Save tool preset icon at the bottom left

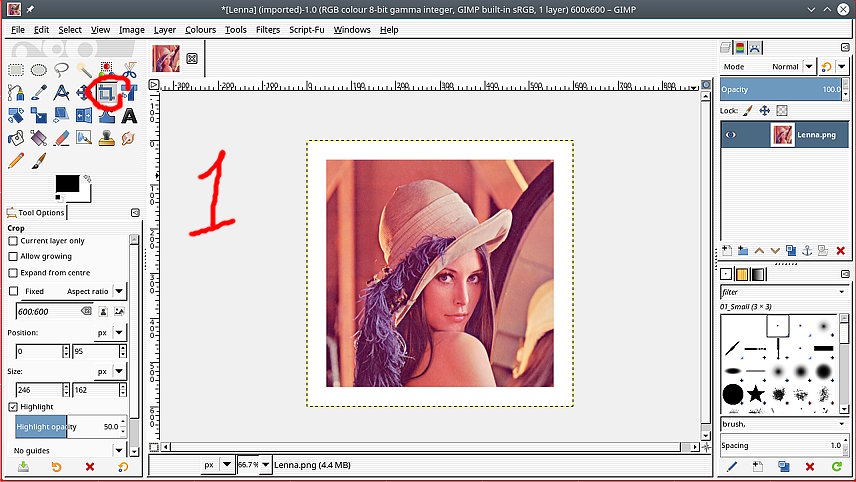click(x=23, y=466)
